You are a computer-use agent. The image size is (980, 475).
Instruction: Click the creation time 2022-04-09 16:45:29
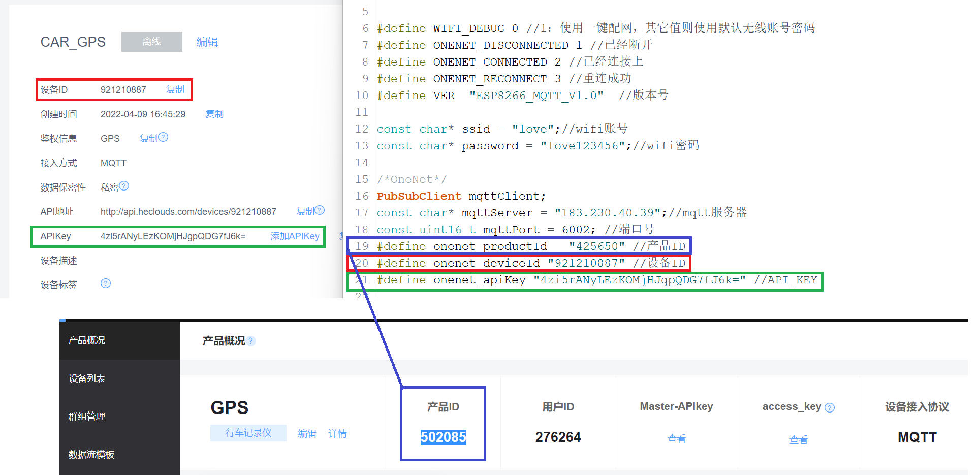pyautogui.click(x=143, y=114)
